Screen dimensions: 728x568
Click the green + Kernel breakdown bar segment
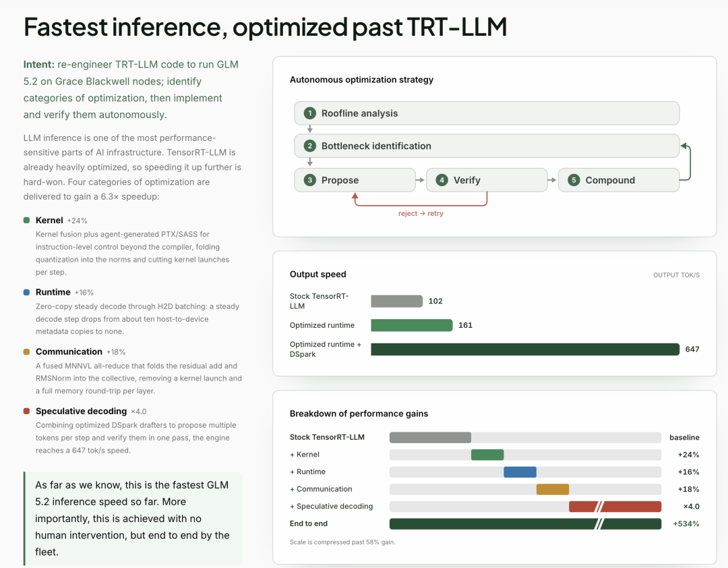pyautogui.click(x=487, y=455)
